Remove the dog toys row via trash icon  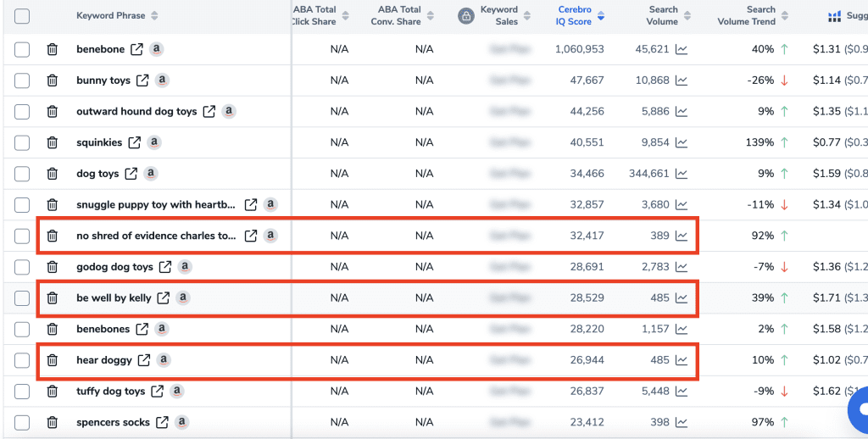[52, 173]
